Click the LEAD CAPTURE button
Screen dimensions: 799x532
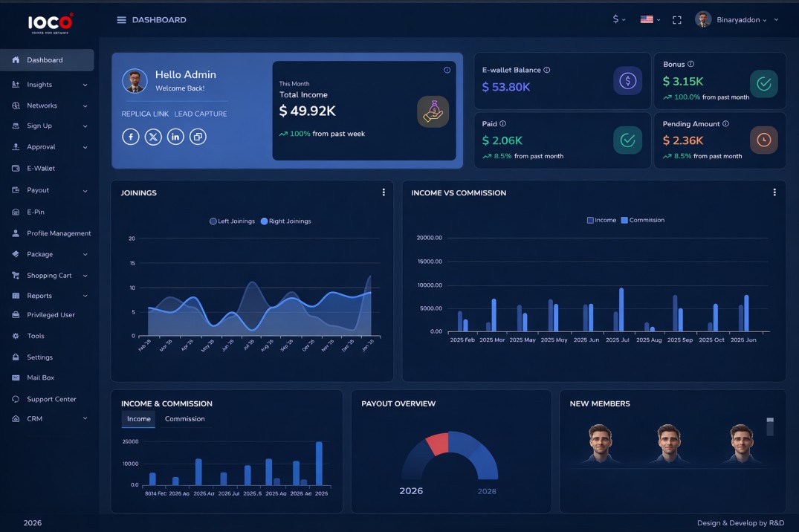[x=199, y=113]
